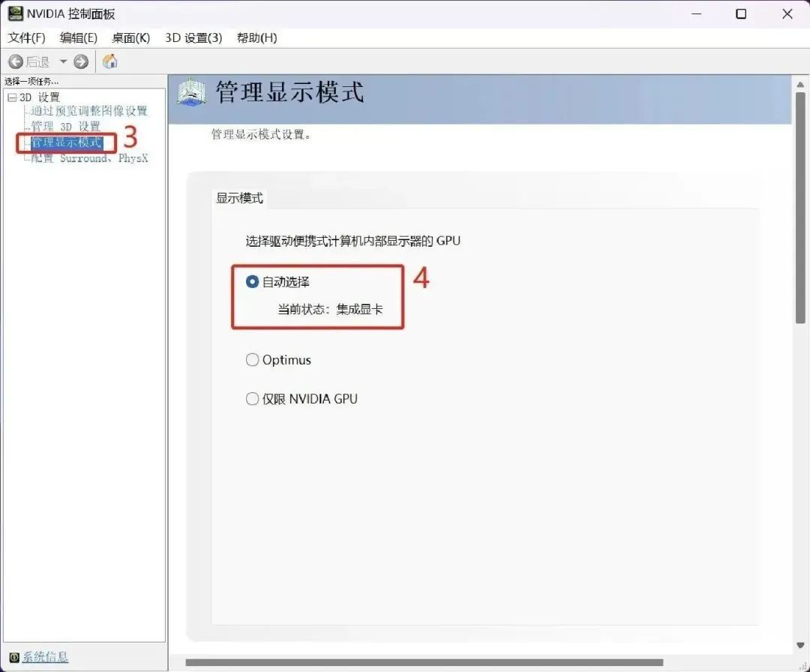
Task: Close the NVIDIA control panel window
Action: [x=787, y=14]
